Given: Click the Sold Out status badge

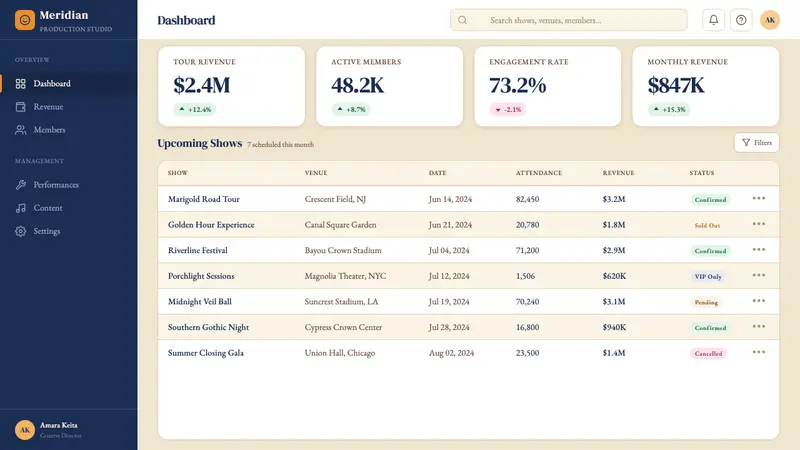Looking at the screenshot, I should pyautogui.click(x=707, y=226).
